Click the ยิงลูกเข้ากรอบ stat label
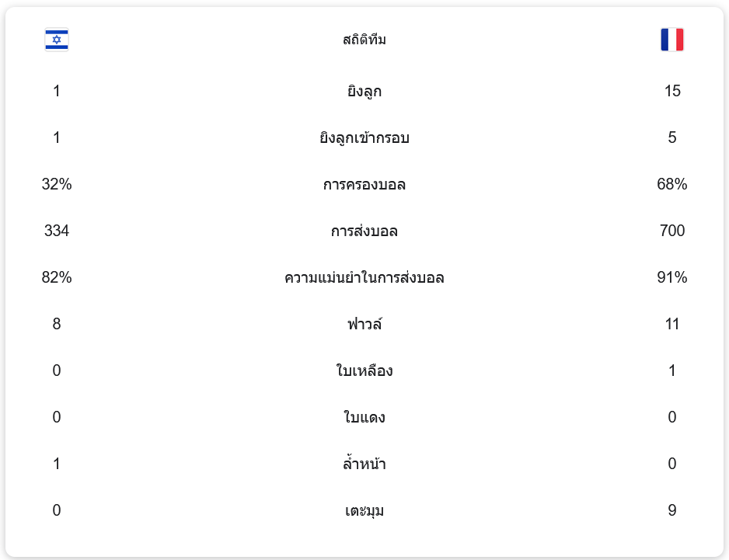The image size is (729, 560). point(364,138)
